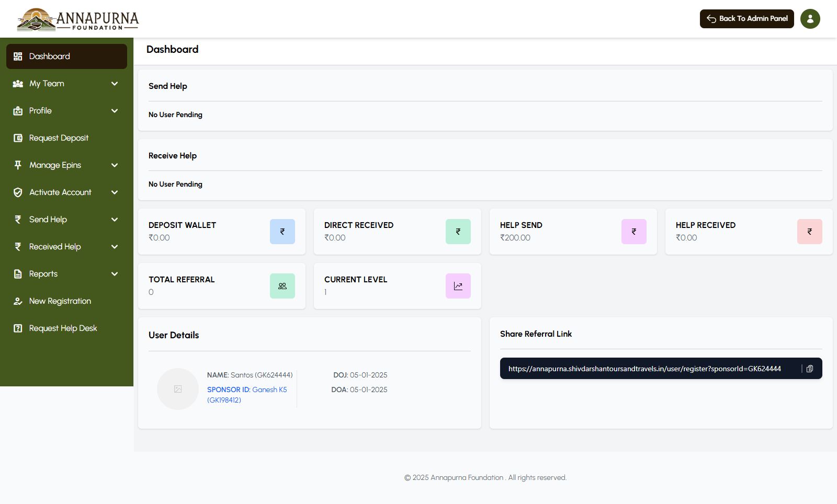The width and height of the screenshot is (837, 504).
Task: Click the Direct Received rupee icon
Action: coord(458,232)
